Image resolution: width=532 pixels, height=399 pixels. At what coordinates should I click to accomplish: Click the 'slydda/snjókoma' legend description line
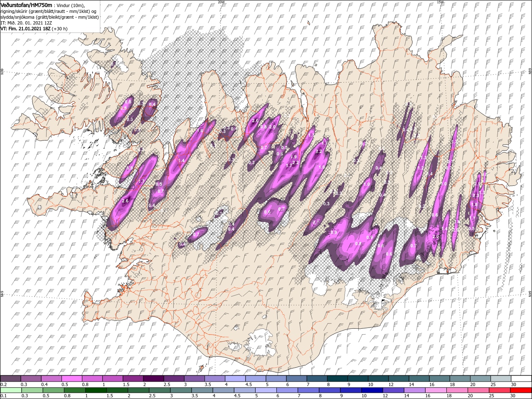[49, 17]
